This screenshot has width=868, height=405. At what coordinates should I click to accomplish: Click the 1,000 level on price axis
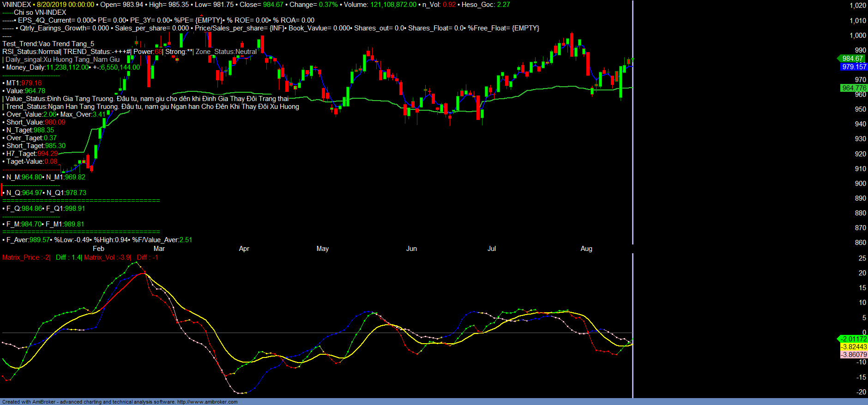(858, 36)
